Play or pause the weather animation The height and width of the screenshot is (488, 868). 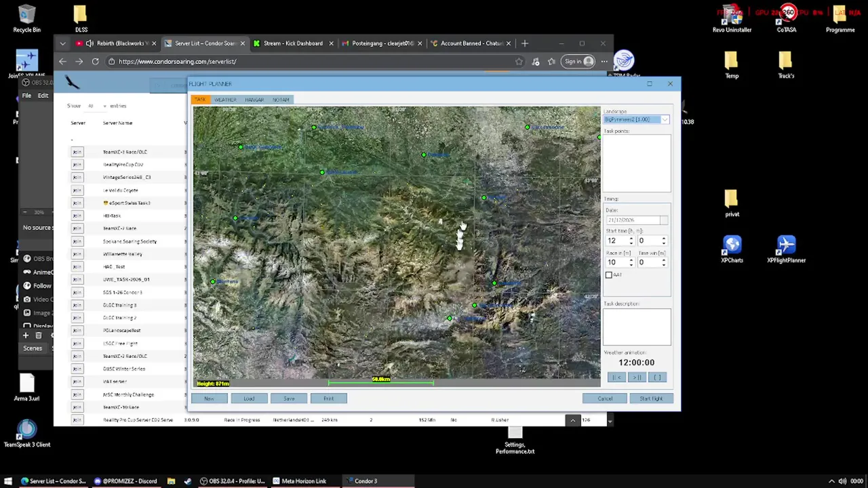637,378
